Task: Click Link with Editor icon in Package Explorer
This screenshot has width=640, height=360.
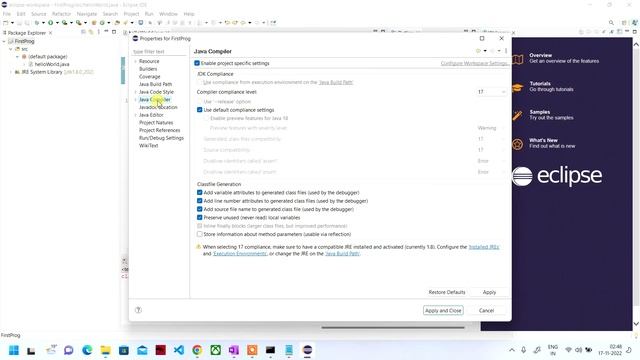Action: click(91, 32)
